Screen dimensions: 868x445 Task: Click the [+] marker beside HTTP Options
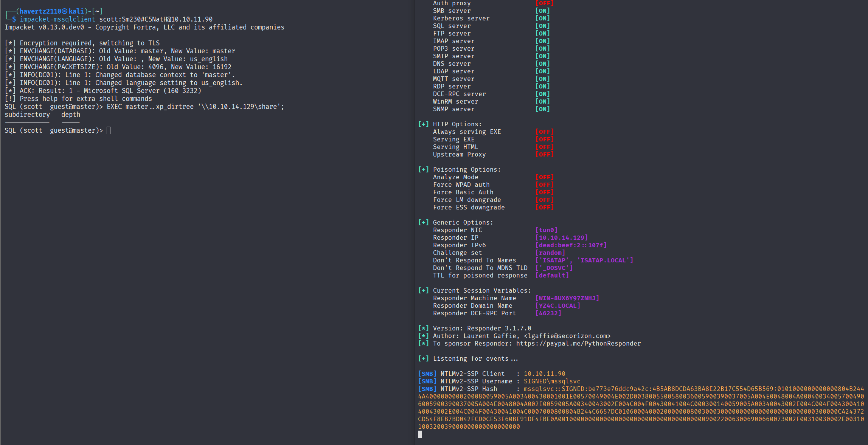click(423, 124)
